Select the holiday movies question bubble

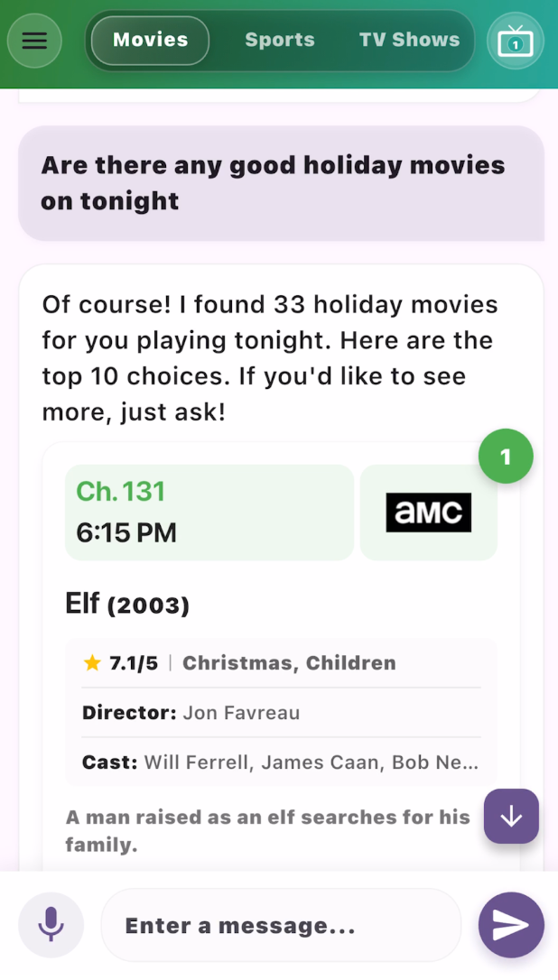click(x=273, y=183)
